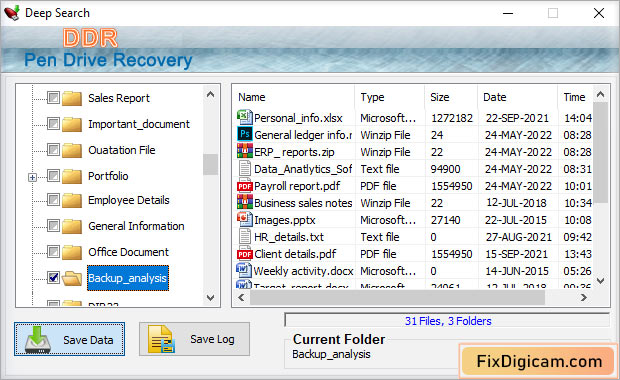Click the Photoshop icon of General ledger info
The height and width of the screenshot is (380, 620).
click(244, 134)
